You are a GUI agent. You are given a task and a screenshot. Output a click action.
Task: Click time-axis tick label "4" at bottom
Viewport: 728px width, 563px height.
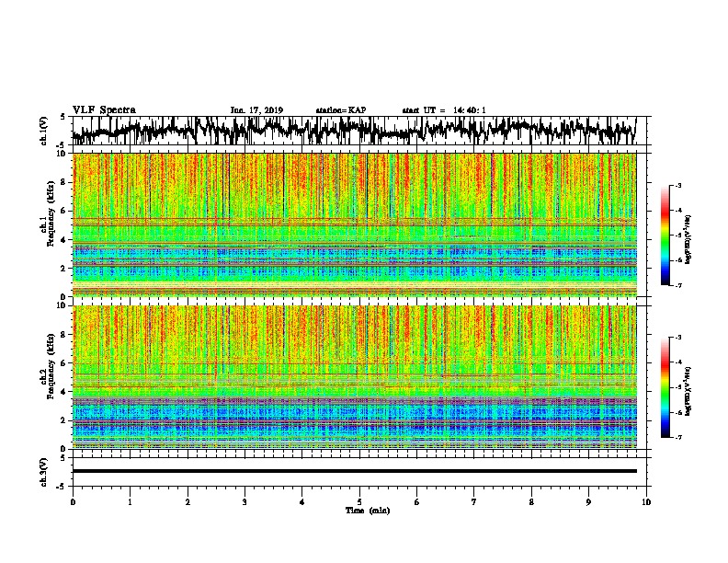click(x=302, y=501)
